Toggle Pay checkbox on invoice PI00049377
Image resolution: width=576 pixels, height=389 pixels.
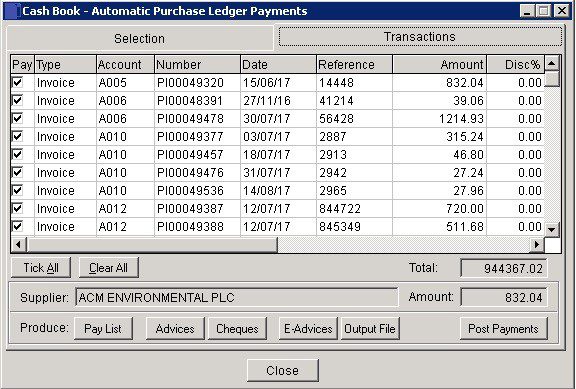(17, 136)
